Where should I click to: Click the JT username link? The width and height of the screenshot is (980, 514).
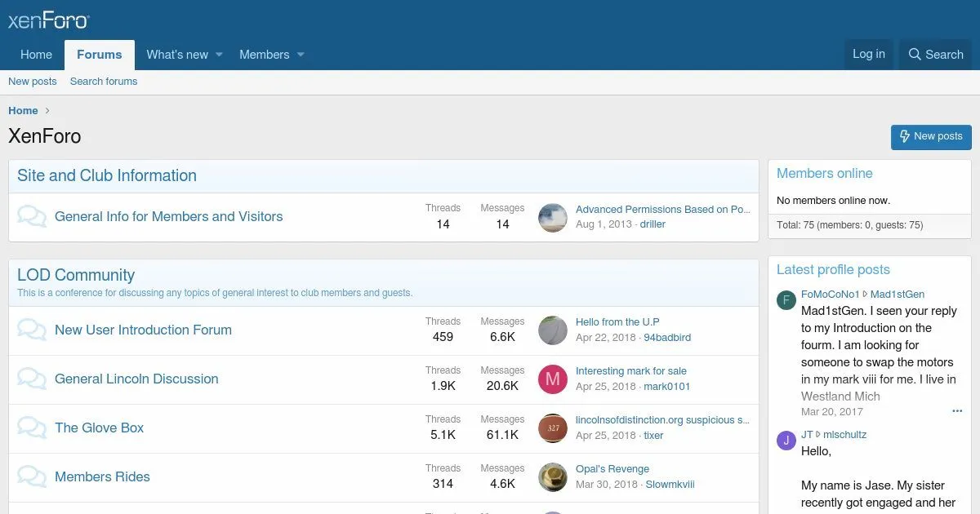[807, 436]
